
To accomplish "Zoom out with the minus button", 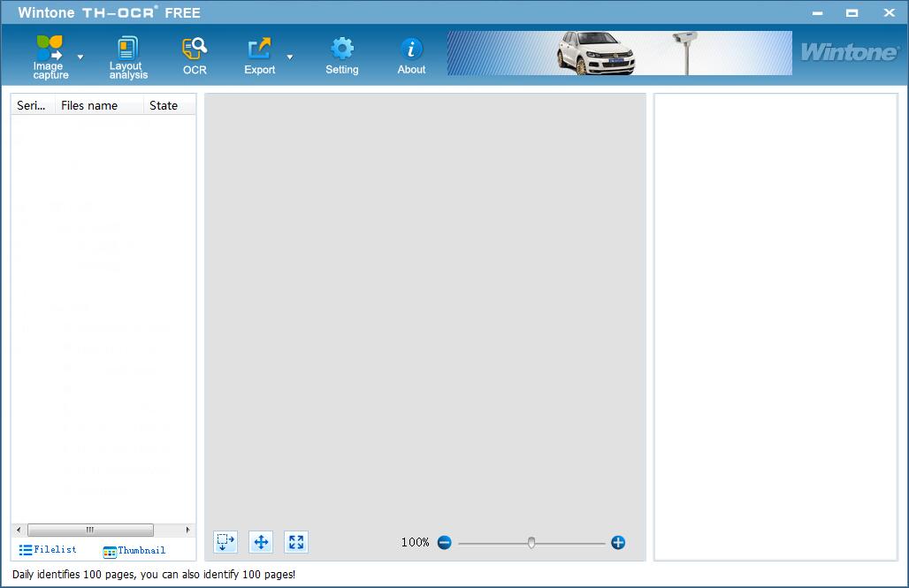I will point(444,542).
